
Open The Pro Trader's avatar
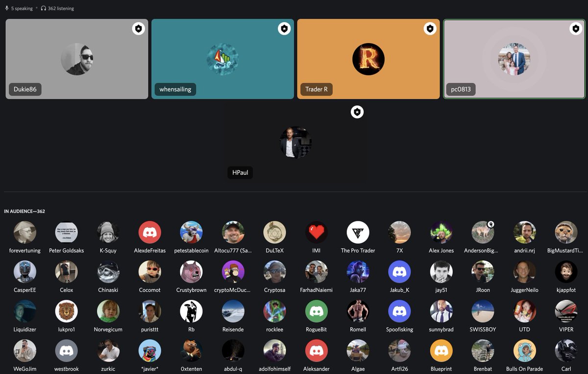tap(358, 232)
